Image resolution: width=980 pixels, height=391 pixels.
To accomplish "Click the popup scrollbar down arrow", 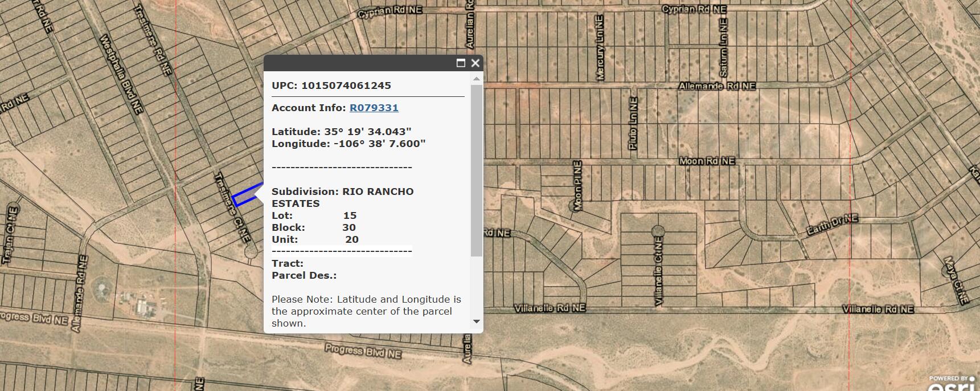I will (x=477, y=322).
